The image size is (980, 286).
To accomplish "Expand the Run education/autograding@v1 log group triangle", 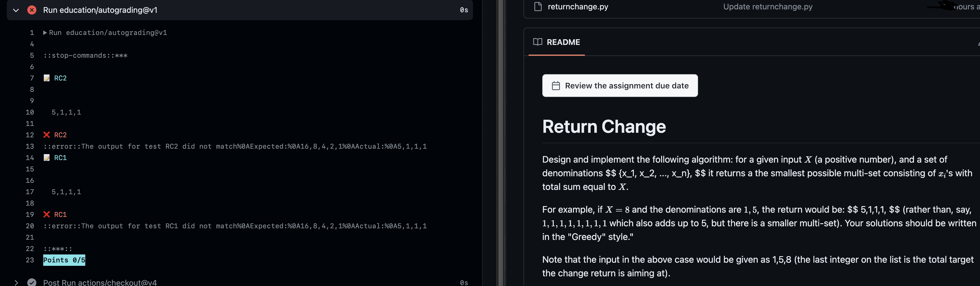I will (45, 33).
